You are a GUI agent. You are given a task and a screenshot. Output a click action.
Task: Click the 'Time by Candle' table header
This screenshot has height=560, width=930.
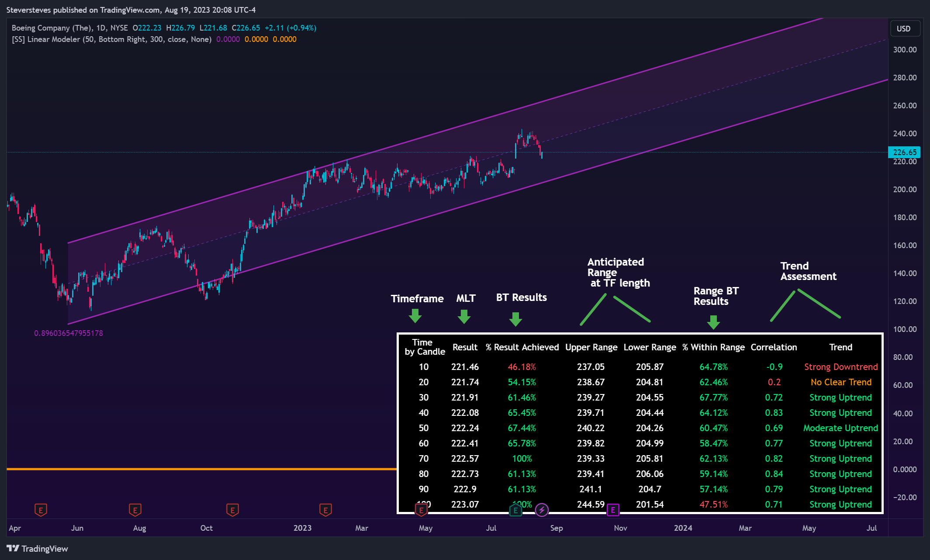(424, 347)
